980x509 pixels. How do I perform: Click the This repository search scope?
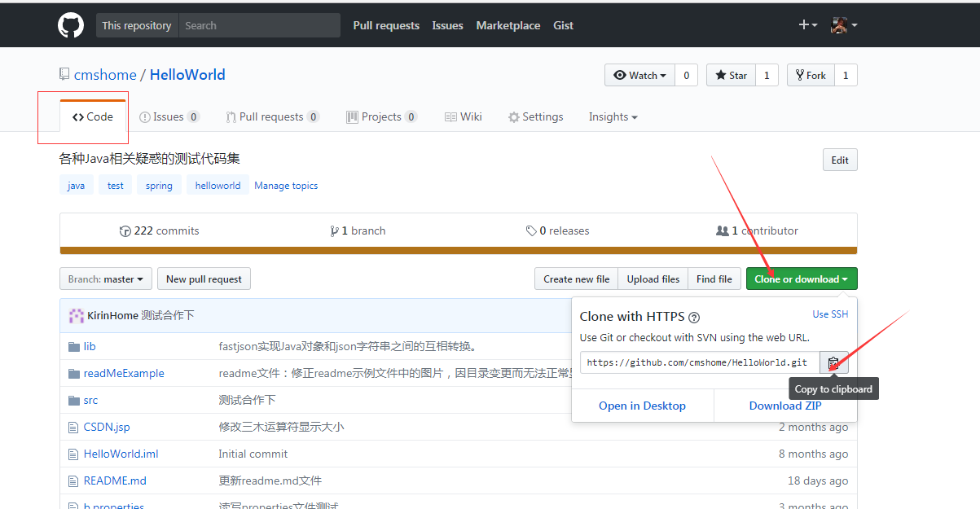pyautogui.click(x=137, y=25)
